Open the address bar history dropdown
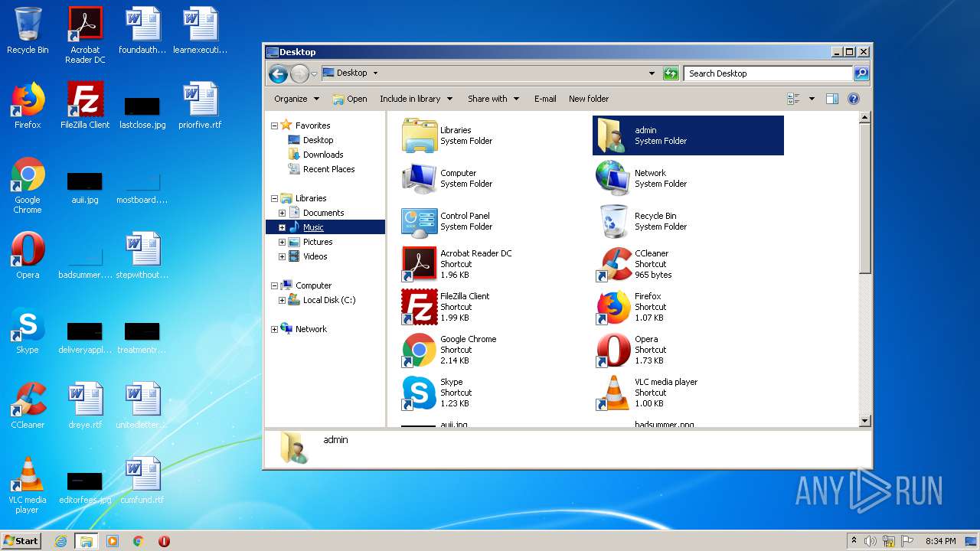 click(x=652, y=73)
